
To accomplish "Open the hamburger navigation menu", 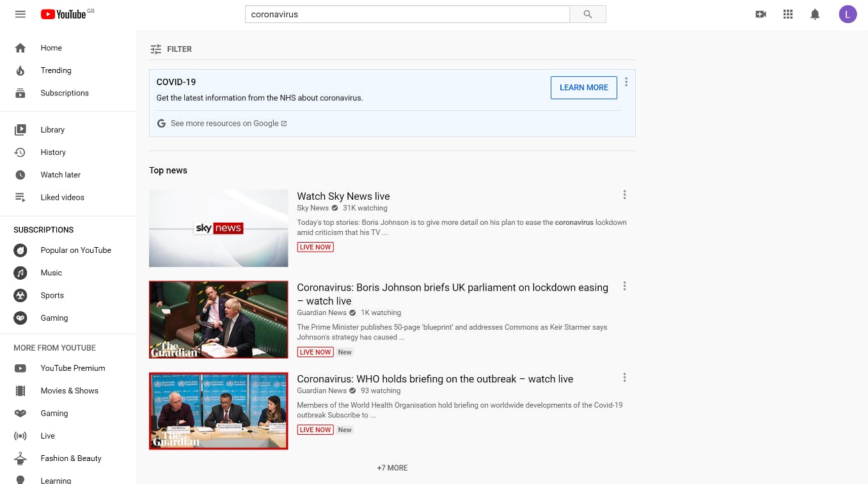I will pos(20,14).
